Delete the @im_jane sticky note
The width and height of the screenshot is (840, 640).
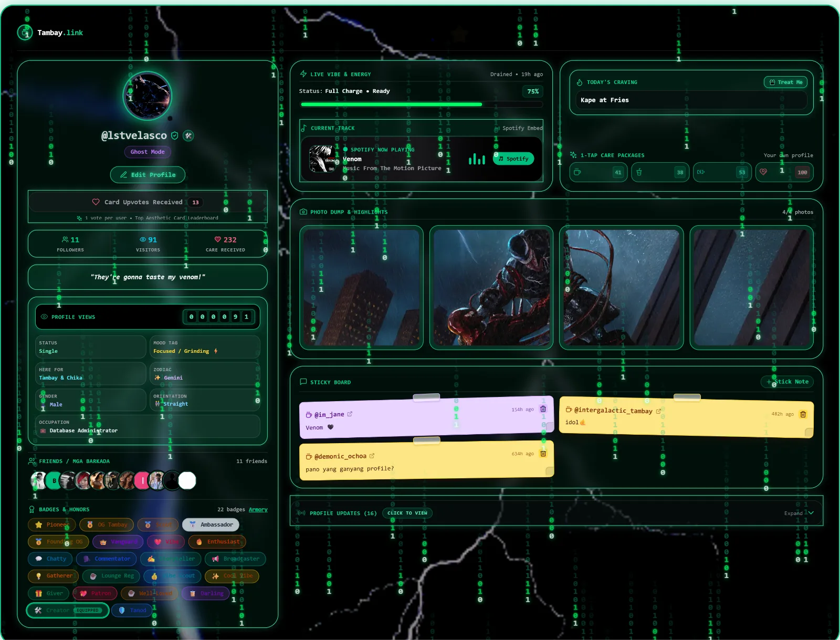click(543, 408)
